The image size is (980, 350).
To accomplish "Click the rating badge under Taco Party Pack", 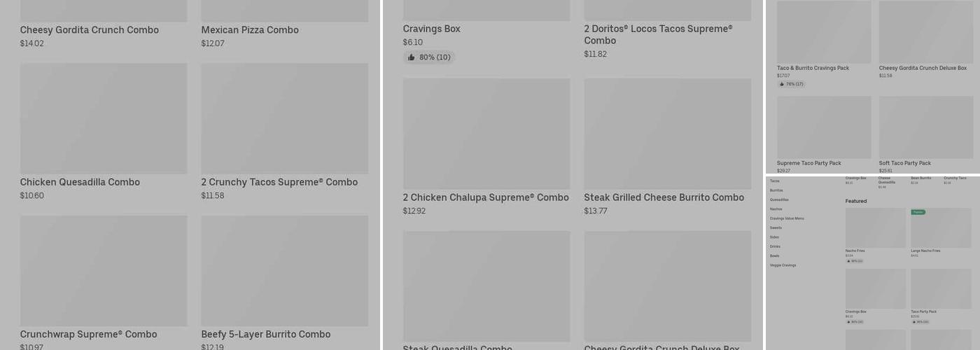I will pyautogui.click(x=919, y=322).
